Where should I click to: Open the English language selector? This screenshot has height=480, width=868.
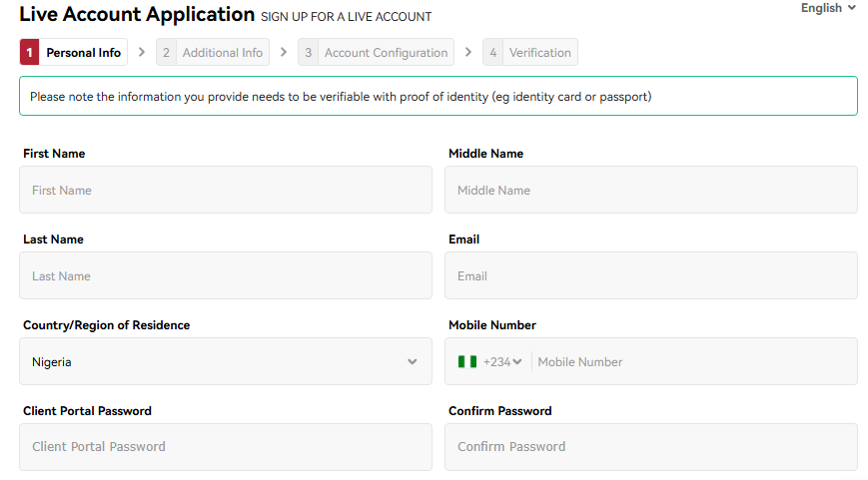pos(828,8)
